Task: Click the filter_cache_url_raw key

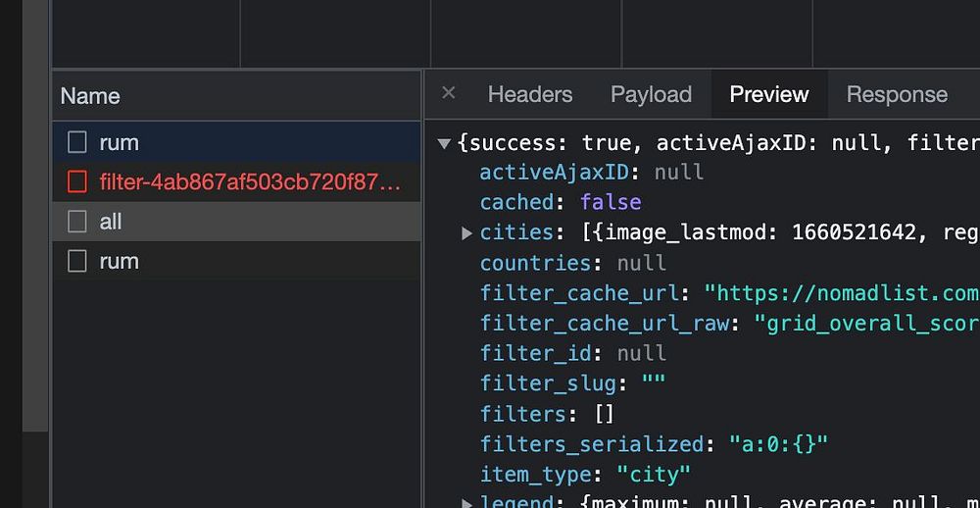Action: (x=605, y=324)
